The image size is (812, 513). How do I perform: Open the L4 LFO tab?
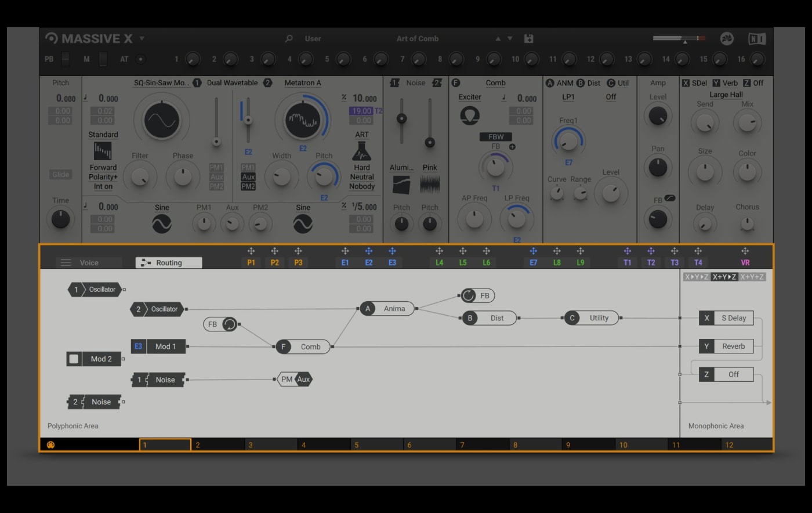pyautogui.click(x=439, y=263)
